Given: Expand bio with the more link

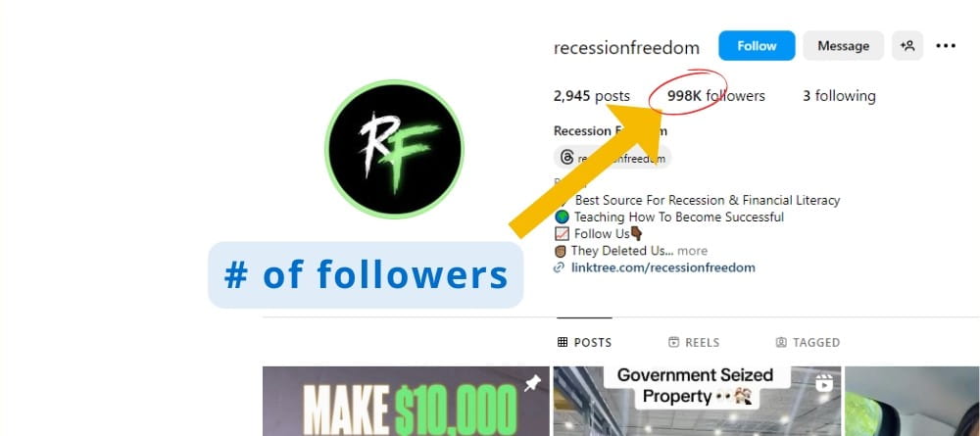Looking at the screenshot, I should [x=693, y=251].
